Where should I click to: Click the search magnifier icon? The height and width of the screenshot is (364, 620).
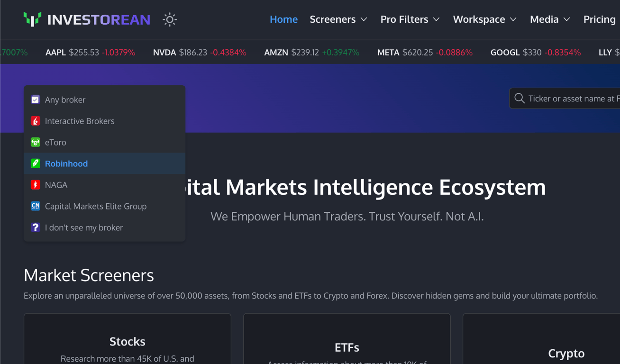pos(520,99)
